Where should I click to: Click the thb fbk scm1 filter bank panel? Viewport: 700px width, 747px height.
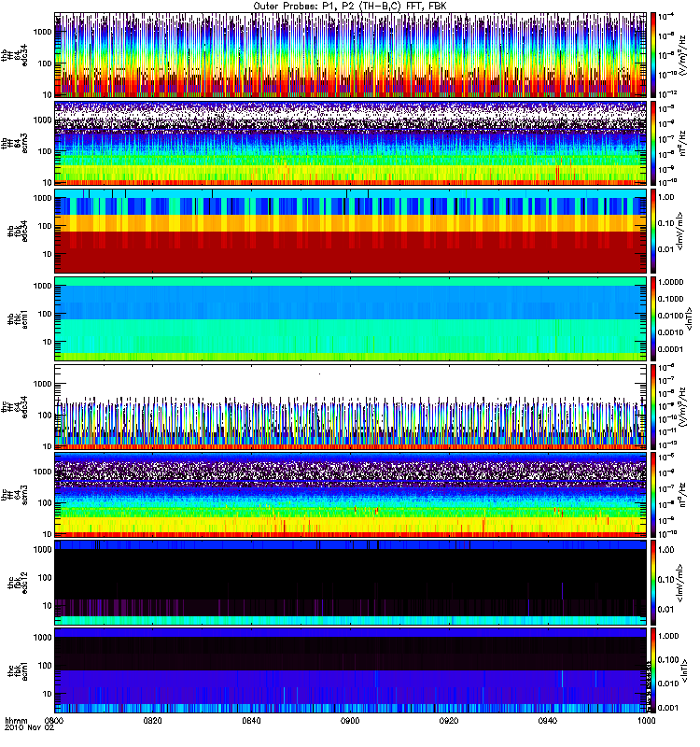[351, 318]
